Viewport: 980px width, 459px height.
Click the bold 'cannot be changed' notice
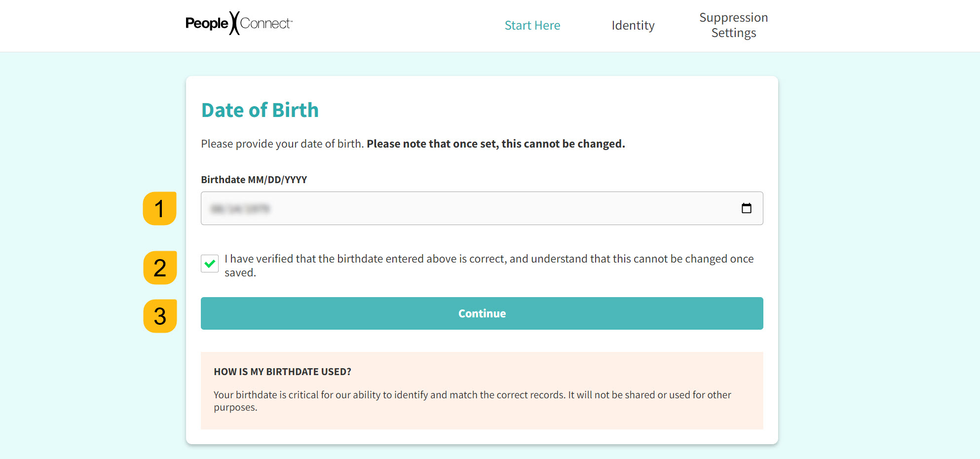pyautogui.click(x=496, y=144)
